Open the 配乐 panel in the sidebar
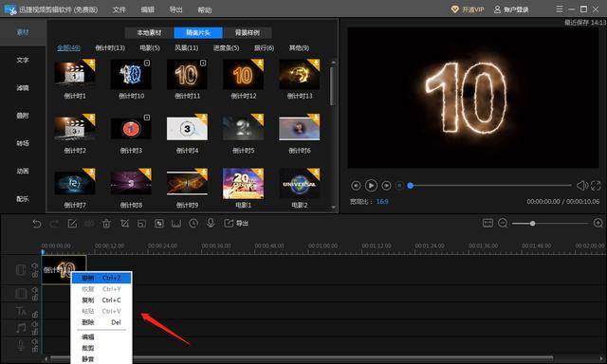 [x=23, y=199]
